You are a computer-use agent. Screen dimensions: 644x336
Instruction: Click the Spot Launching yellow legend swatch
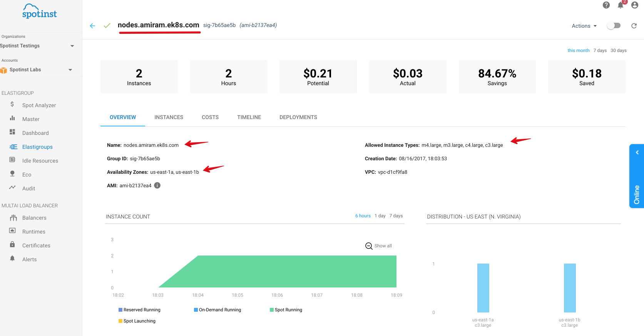pos(120,321)
